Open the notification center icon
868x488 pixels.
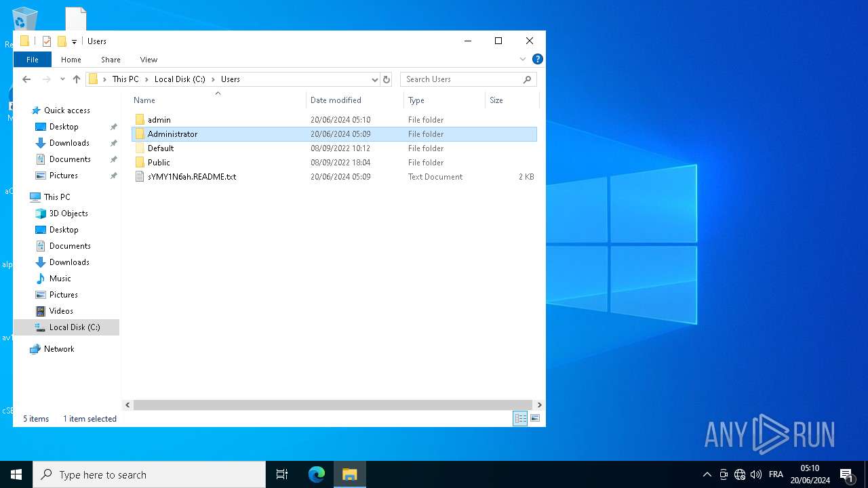(x=846, y=474)
